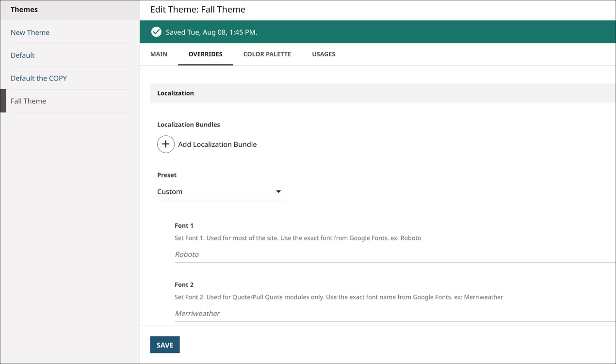Click the saved checkmark icon in green banner
The image size is (616, 364).
156,32
